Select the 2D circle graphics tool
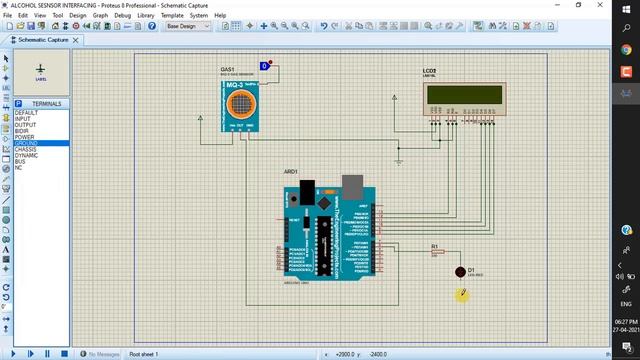The height and width of the screenshot is (360, 640). coord(6,220)
